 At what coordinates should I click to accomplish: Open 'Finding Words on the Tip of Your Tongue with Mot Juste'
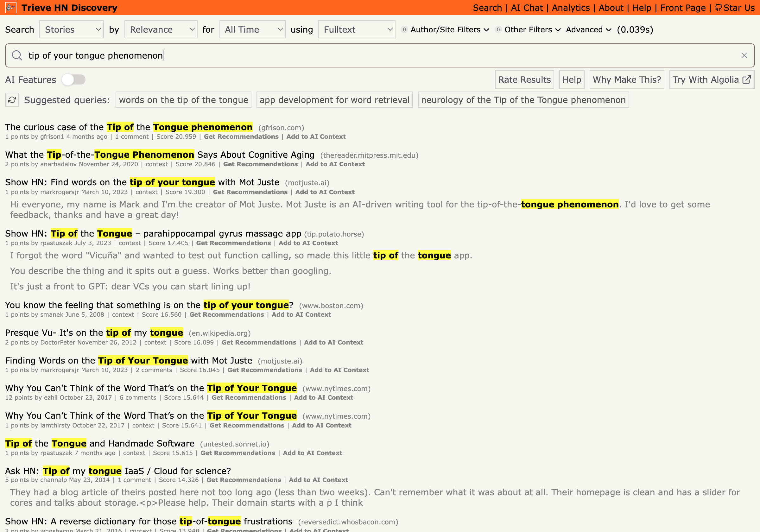click(x=129, y=360)
